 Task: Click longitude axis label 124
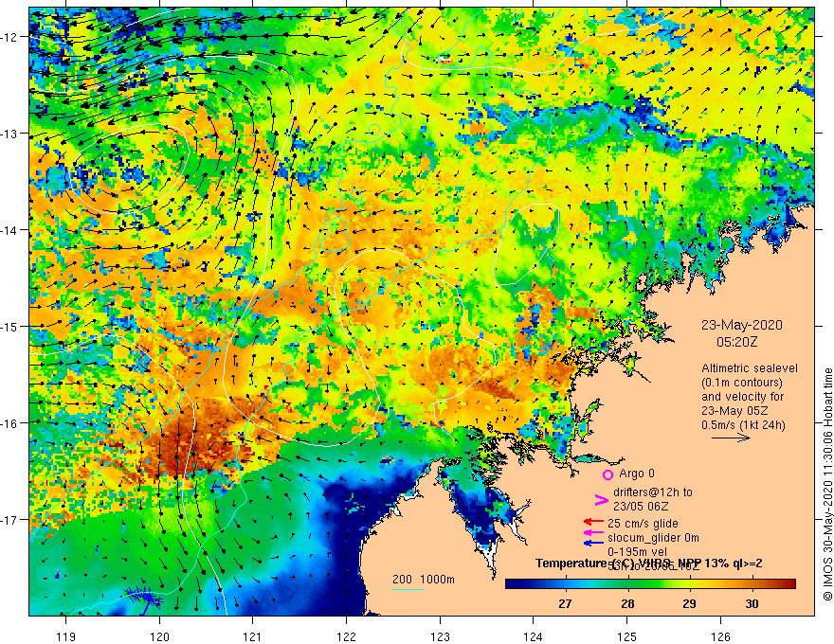533,636
